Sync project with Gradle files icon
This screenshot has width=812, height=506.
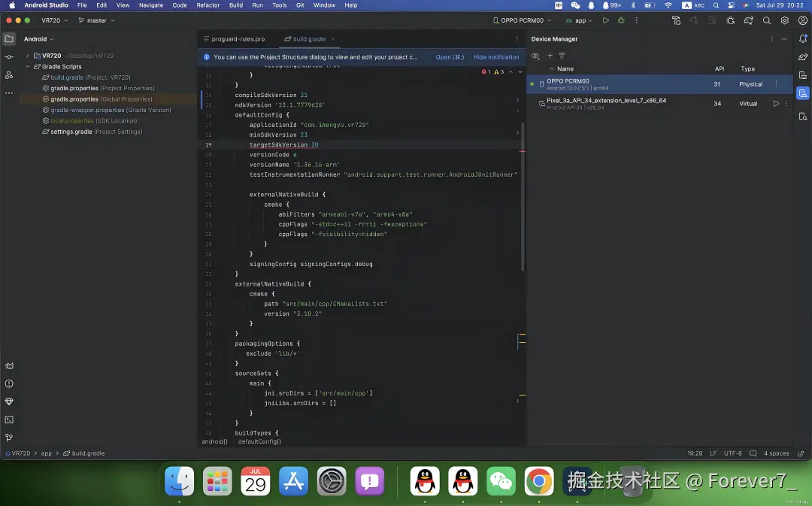click(x=748, y=21)
